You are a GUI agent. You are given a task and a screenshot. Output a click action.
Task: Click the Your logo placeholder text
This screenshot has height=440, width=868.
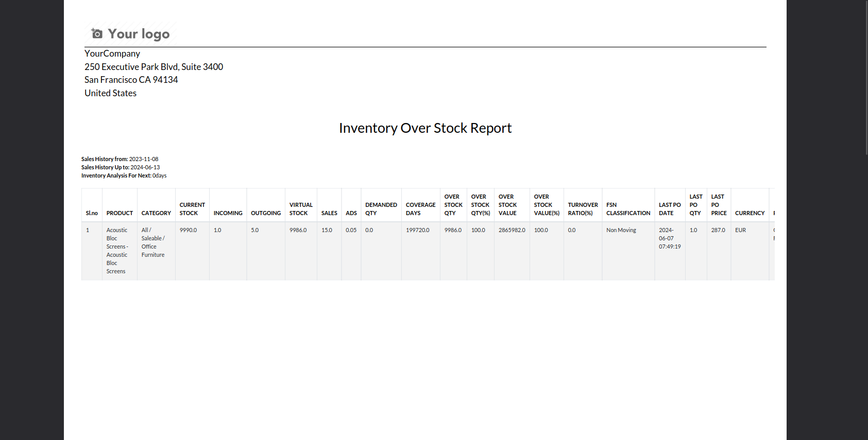[139, 34]
